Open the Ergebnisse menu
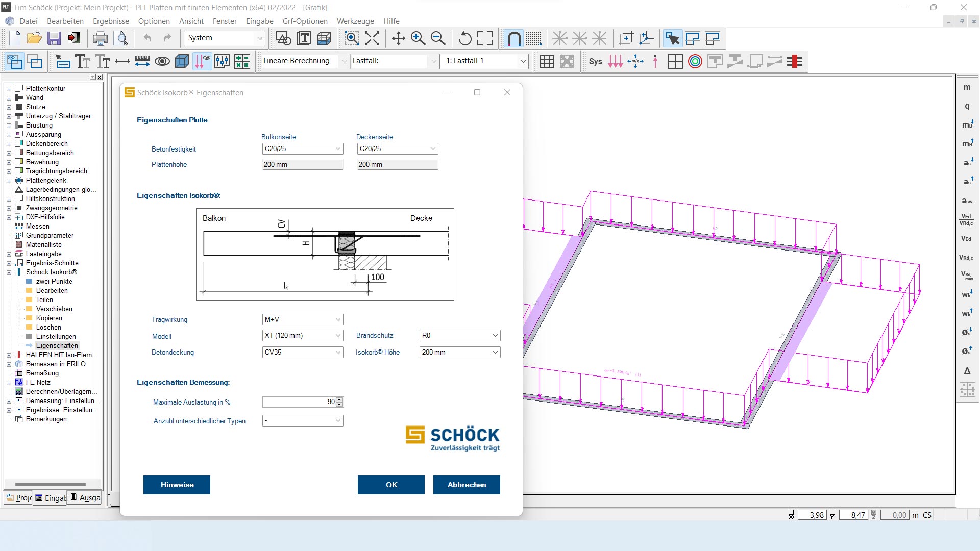 [111, 21]
